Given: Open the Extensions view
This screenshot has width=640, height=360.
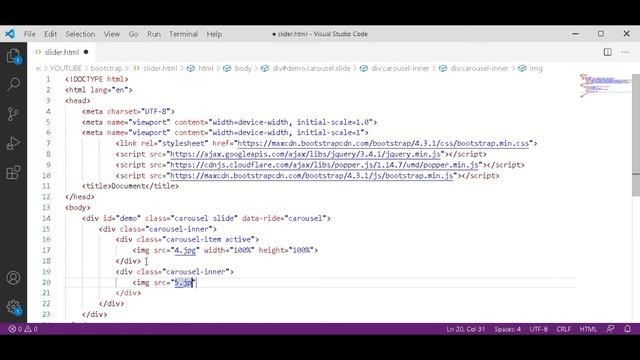Looking at the screenshot, I should tap(13, 172).
